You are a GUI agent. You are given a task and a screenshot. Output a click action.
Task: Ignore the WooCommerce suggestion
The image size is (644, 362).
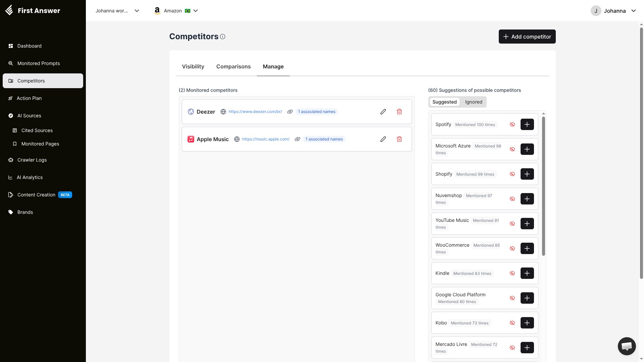[512, 248]
